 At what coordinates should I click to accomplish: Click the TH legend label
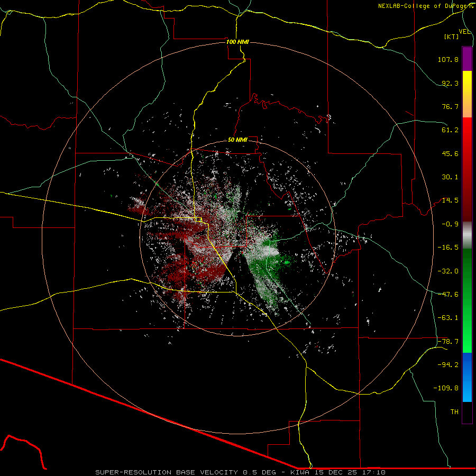454,412
